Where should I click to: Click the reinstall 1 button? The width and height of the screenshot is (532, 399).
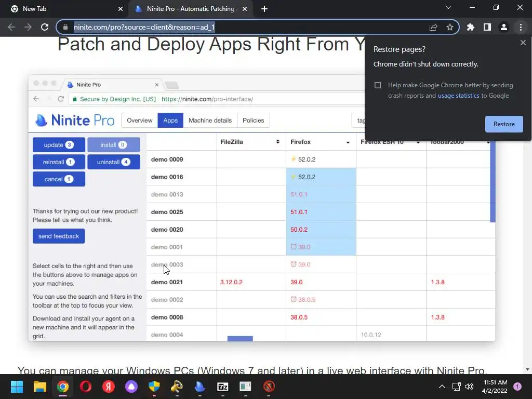[59, 162]
